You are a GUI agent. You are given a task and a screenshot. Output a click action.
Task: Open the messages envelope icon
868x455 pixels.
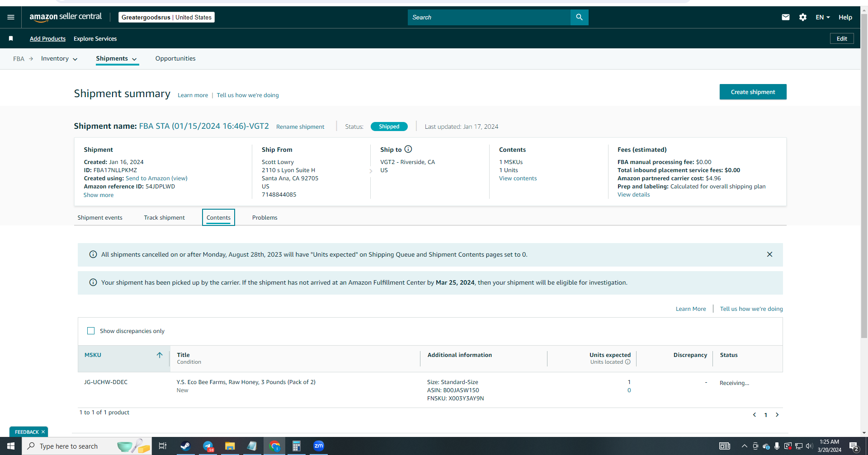[x=786, y=17]
